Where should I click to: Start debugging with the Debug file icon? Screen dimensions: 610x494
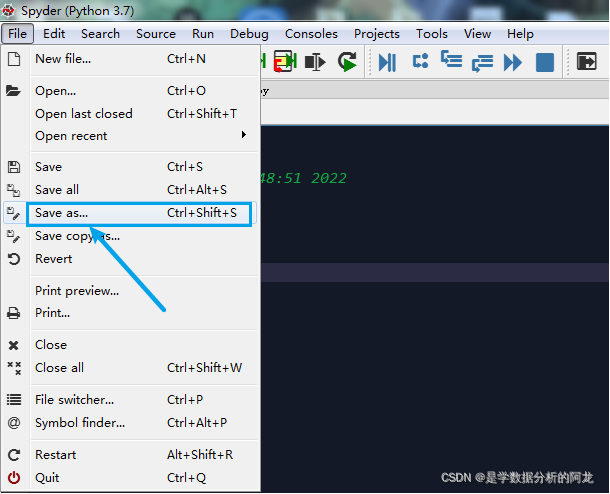point(387,62)
